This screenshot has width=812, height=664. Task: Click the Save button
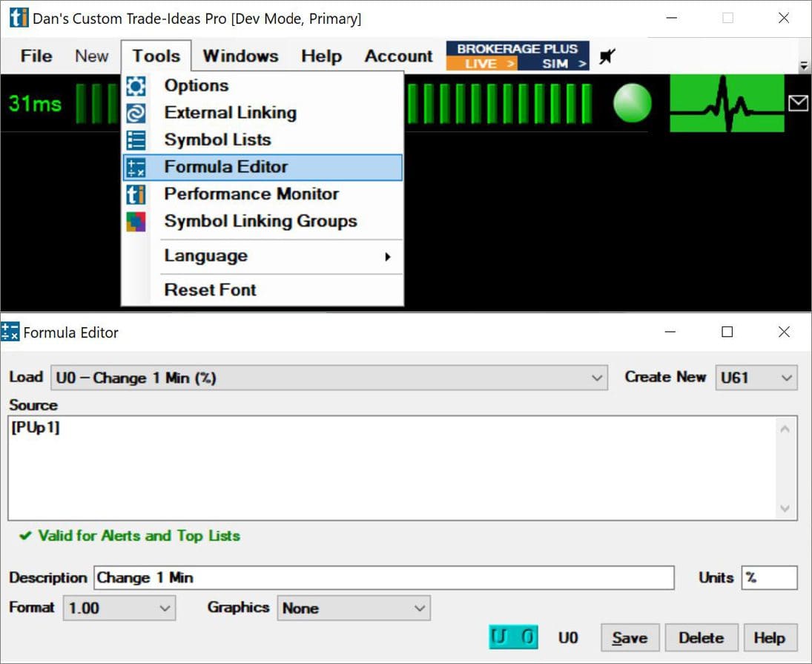[x=630, y=637]
